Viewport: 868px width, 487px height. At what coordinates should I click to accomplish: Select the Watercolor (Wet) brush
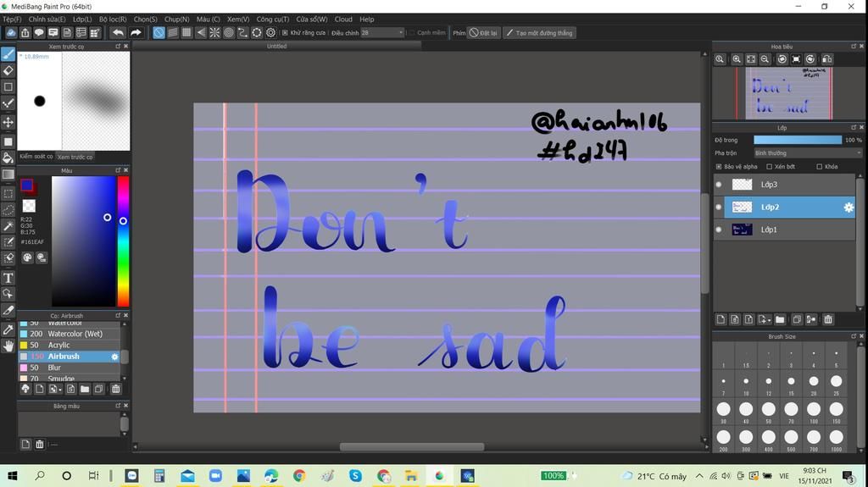[70, 334]
